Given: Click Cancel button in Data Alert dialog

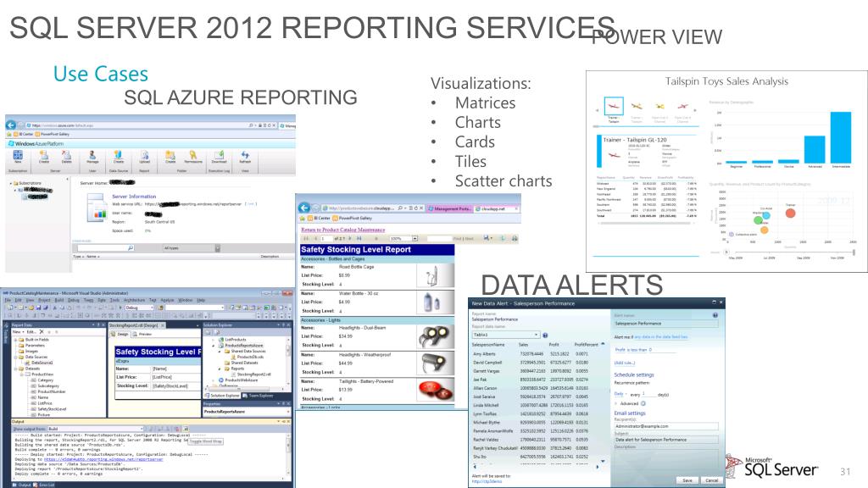Looking at the screenshot, I should tap(711, 480).
